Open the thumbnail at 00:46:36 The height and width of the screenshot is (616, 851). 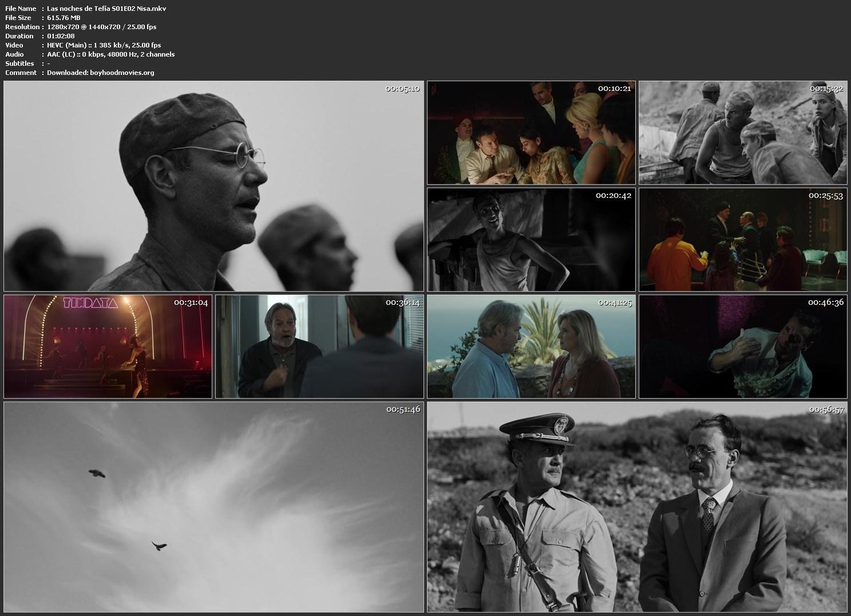743,347
